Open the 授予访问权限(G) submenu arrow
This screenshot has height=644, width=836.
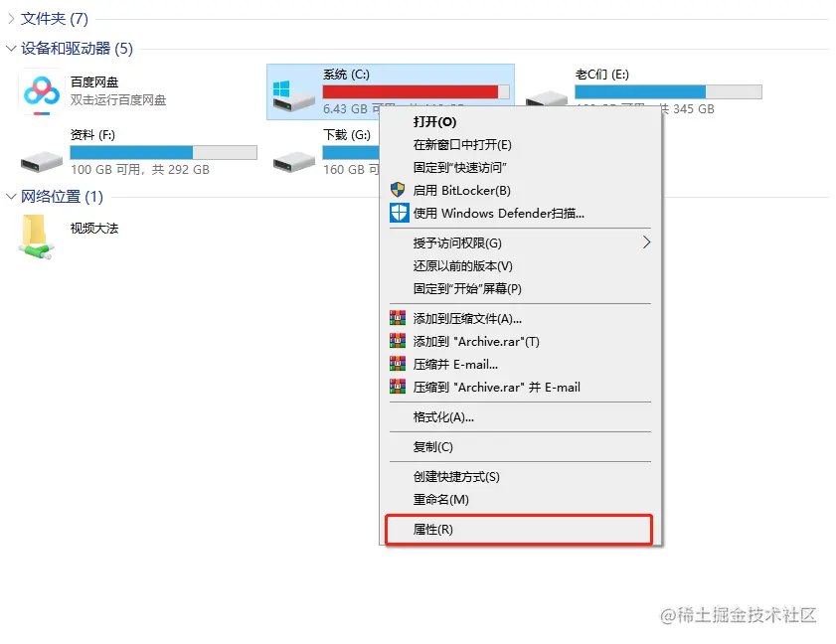pyautogui.click(x=646, y=242)
